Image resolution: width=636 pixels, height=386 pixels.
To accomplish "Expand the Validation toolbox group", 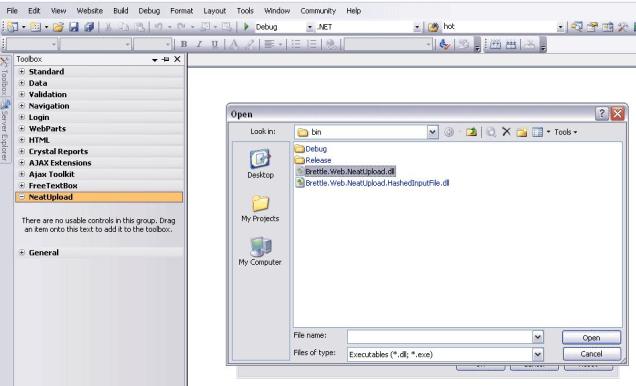I will click(x=22, y=94).
